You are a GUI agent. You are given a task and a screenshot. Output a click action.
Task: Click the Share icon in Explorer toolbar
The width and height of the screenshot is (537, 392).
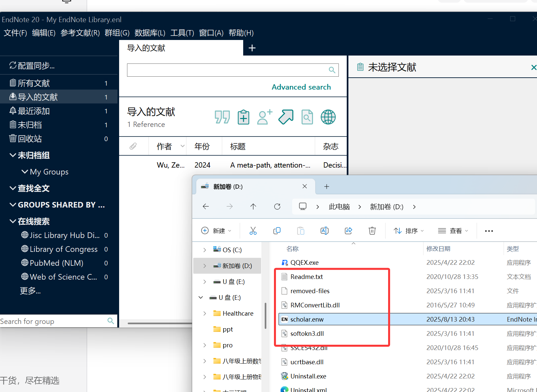tap(348, 231)
